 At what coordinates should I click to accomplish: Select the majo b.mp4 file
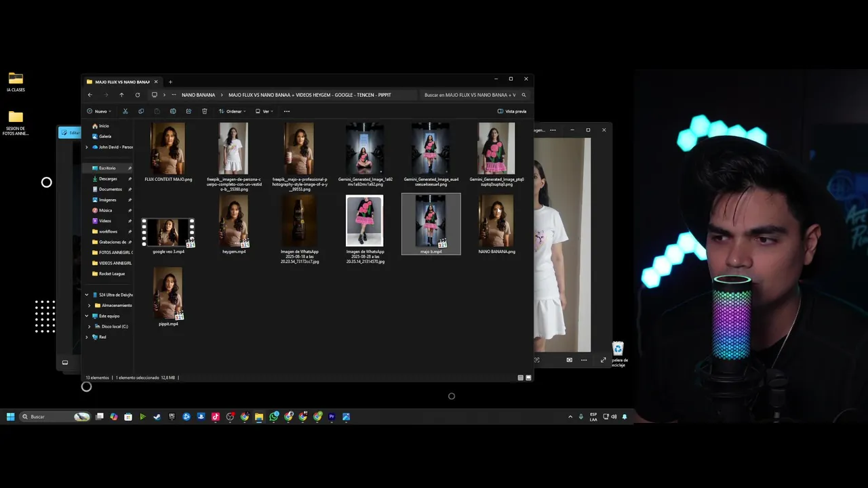[431, 223]
